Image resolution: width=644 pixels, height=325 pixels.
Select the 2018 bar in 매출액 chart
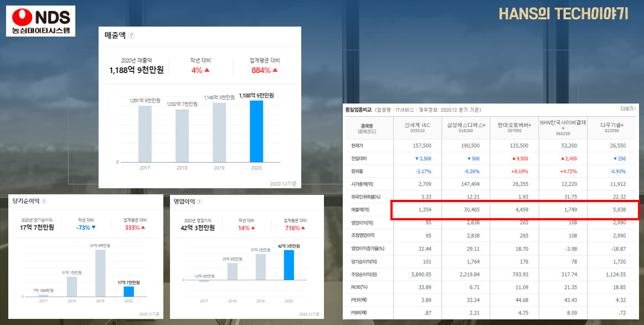pyautogui.click(x=182, y=136)
